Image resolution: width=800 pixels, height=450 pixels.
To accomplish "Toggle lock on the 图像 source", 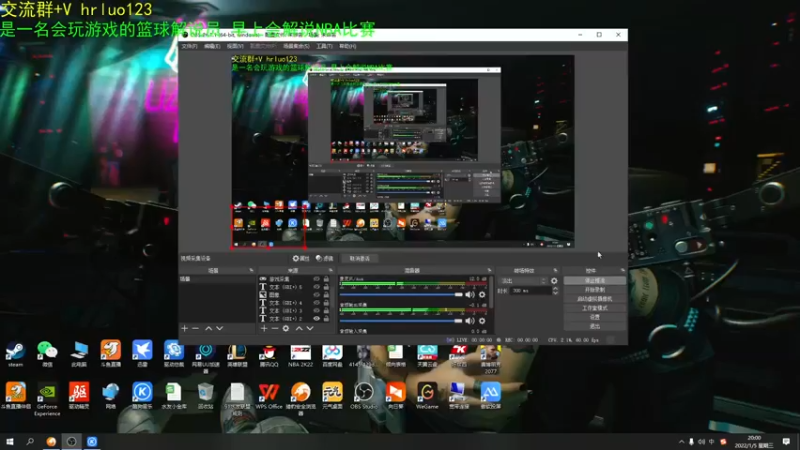I will (x=326, y=294).
